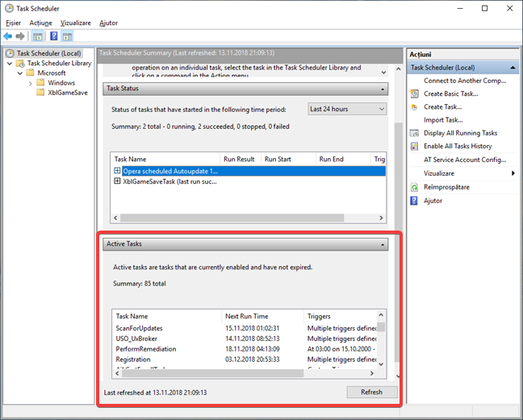Click the Windows folder icon
Viewport: 523px width, 420px height.
coord(40,82)
